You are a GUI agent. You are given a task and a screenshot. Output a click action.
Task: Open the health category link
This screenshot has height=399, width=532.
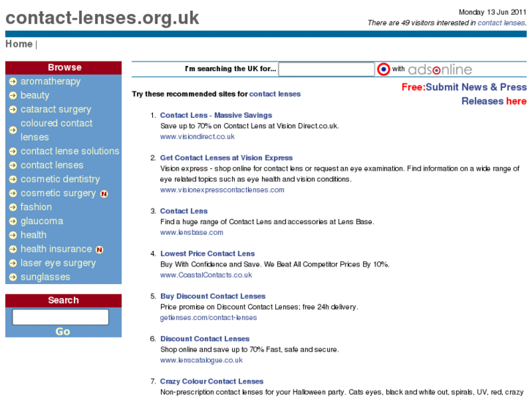click(34, 235)
